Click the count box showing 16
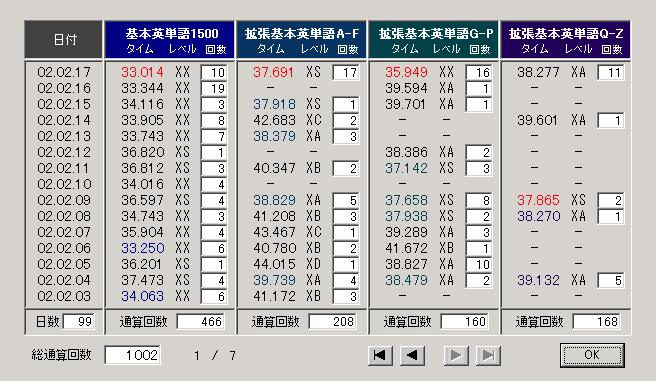Viewport: 656px width, 381px height. [478, 72]
